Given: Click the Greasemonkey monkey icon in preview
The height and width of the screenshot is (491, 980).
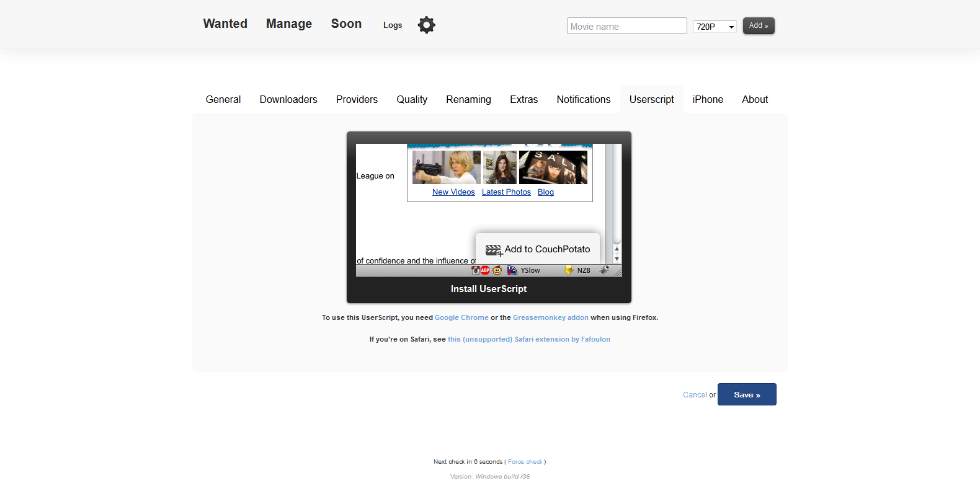Looking at the screenshot, I should (497, 270).
